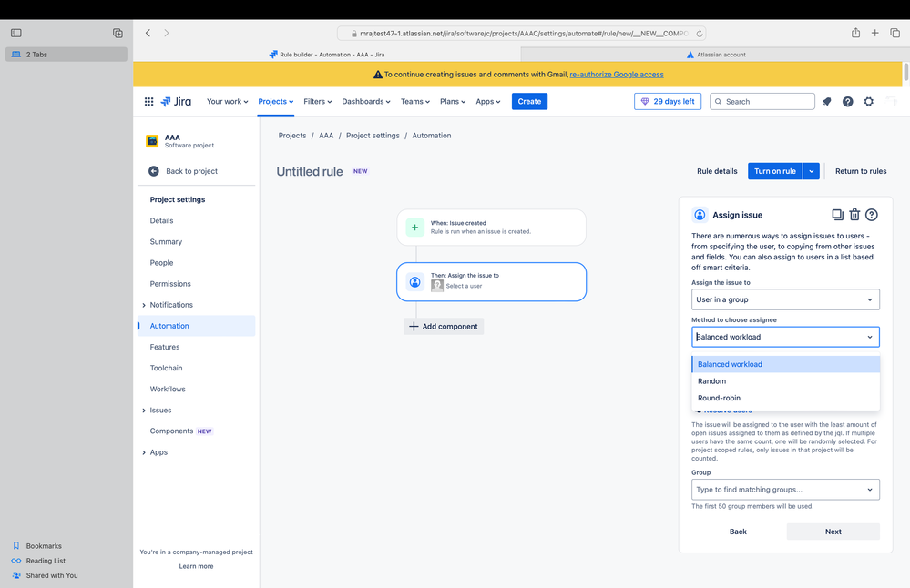Image resolution: width=910 pixels, height=588 pixels.
Task: Click the Jira Search field
Action: point(762,101)
